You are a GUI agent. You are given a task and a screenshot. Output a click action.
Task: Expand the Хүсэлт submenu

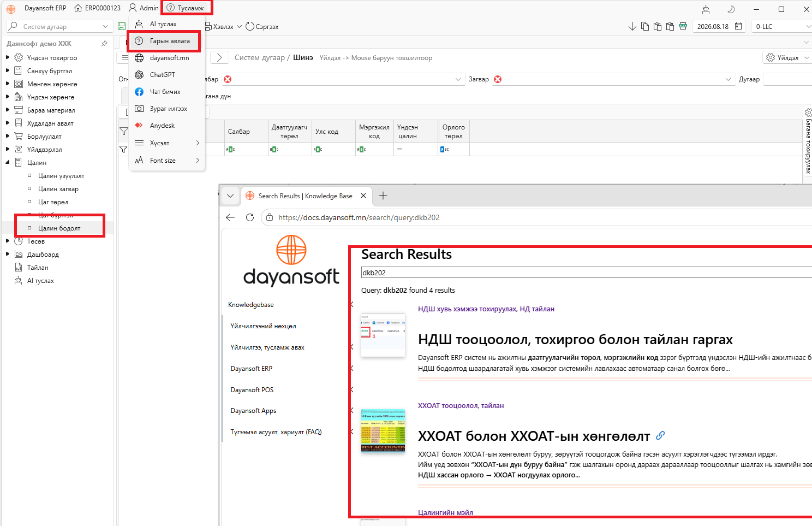[166, 143]
